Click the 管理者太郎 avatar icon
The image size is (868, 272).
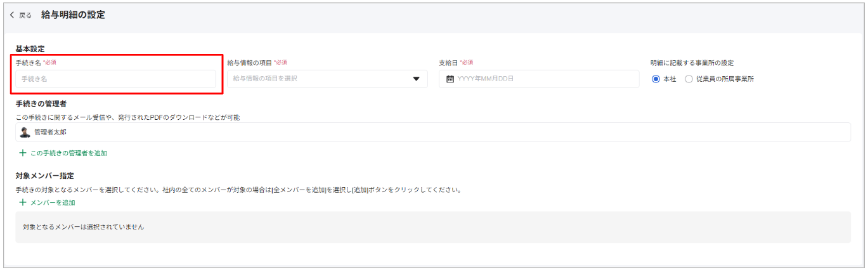25,132
